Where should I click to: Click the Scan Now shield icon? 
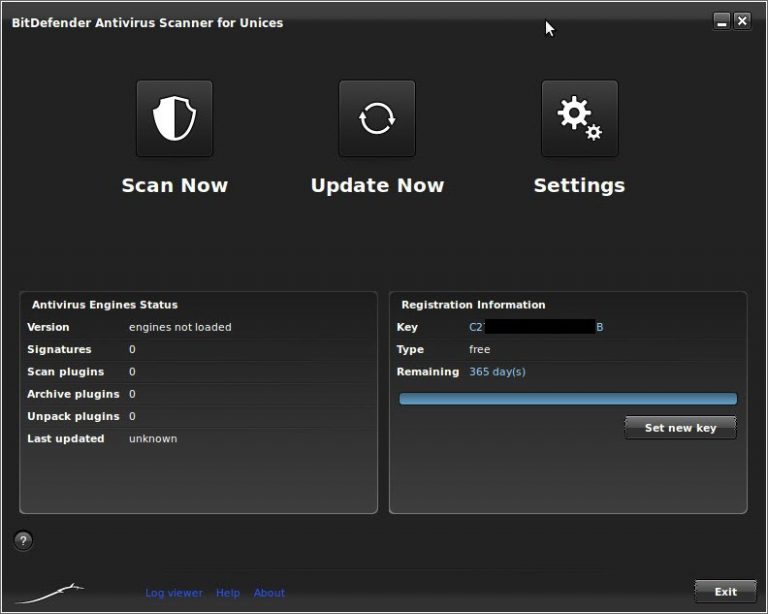click(174, 118)
